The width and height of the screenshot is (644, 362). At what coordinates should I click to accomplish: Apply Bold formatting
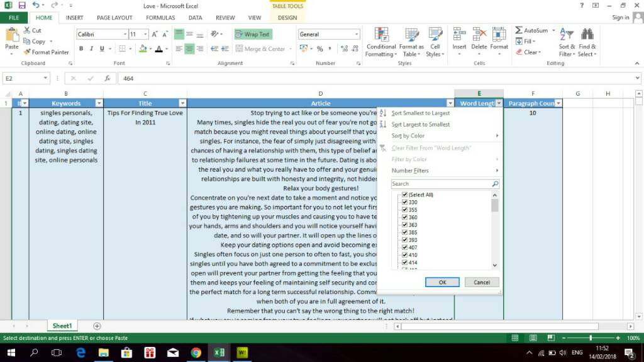pyautogui.click(x=81, y=48)
